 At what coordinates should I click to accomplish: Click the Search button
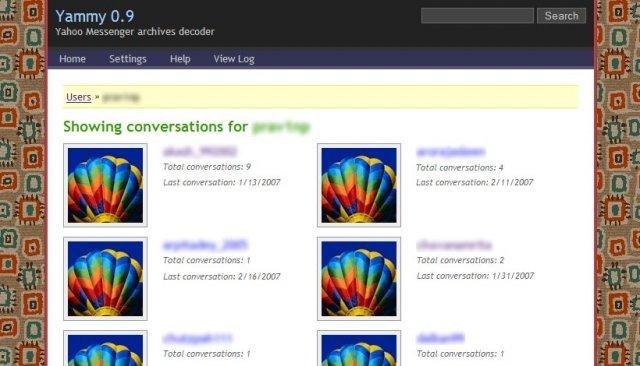point(561,16)
